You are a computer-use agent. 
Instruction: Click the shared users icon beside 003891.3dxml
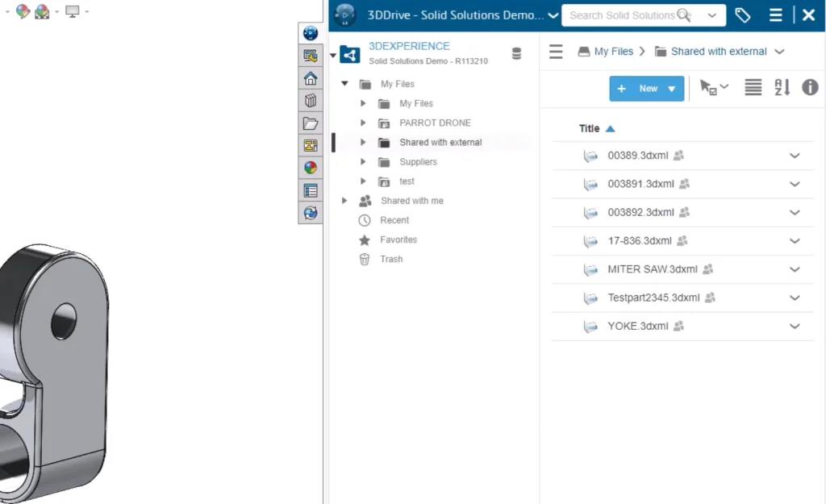tap(684, 184)
